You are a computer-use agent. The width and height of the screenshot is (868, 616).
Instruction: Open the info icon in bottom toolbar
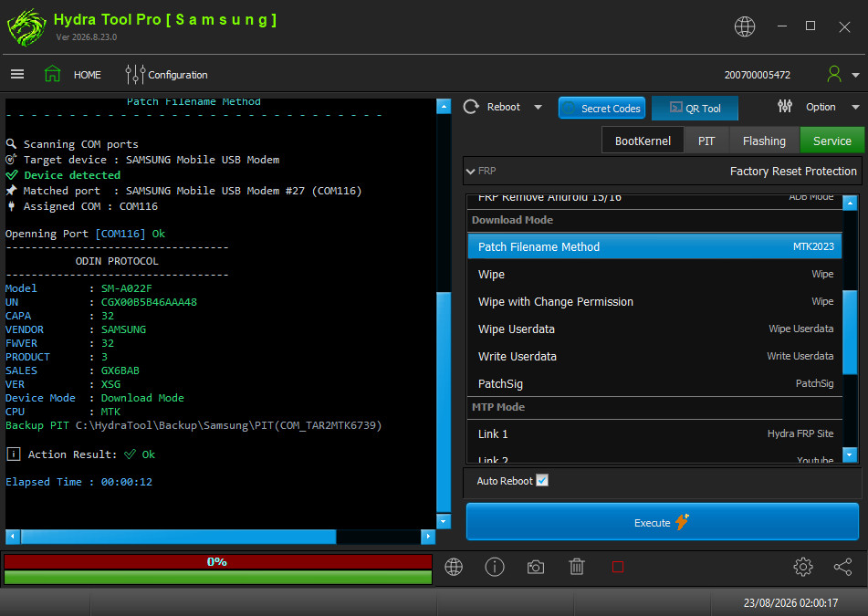coord(495,567)
